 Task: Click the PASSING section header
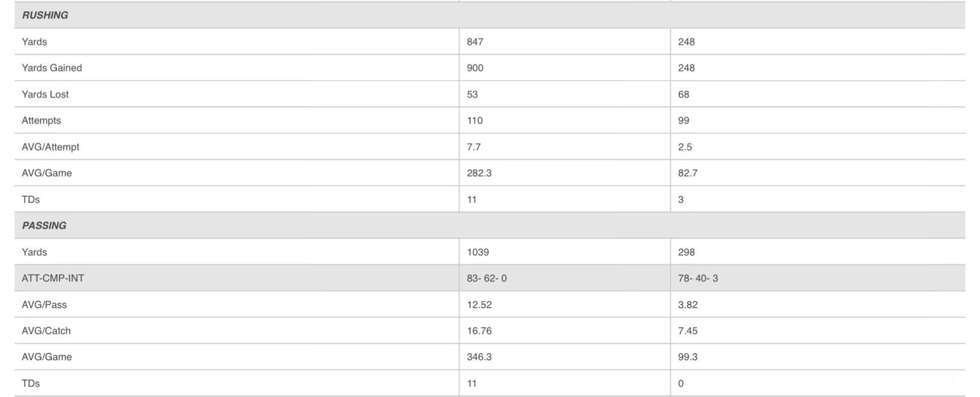pyautogui.click(x=44, y=225)
